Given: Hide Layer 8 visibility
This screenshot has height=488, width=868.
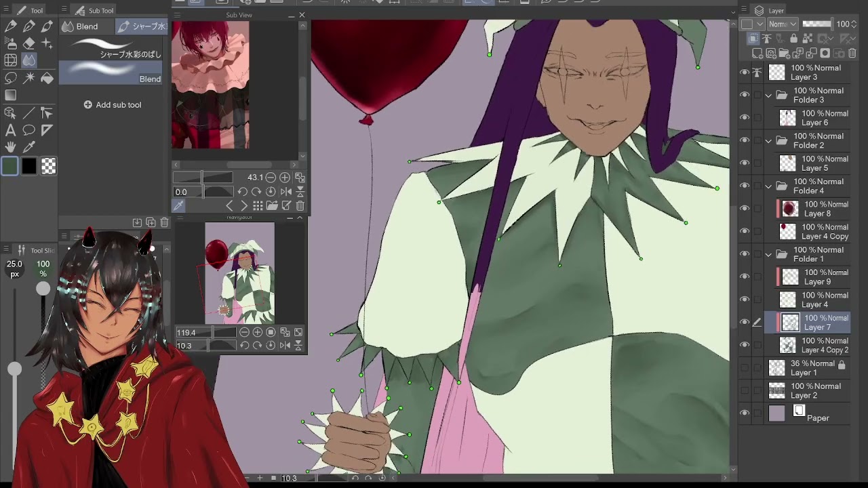Looking at the screenshot, I should pos(745,209).
